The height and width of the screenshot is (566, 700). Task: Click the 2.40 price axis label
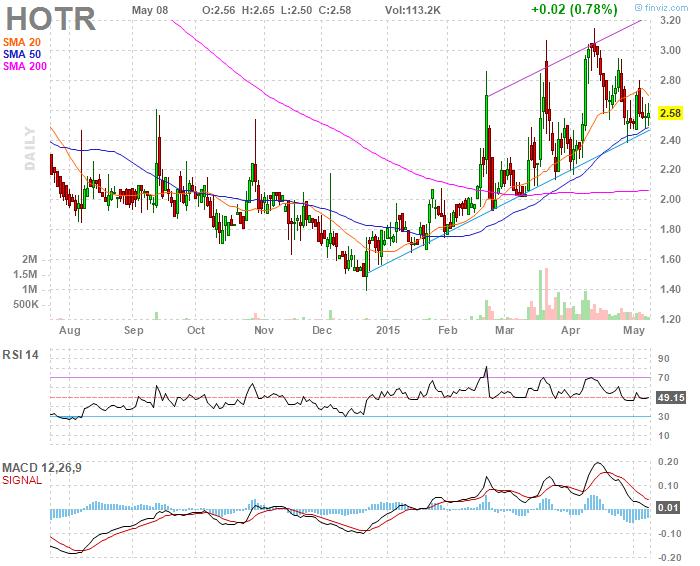click(x=671, y=141)
